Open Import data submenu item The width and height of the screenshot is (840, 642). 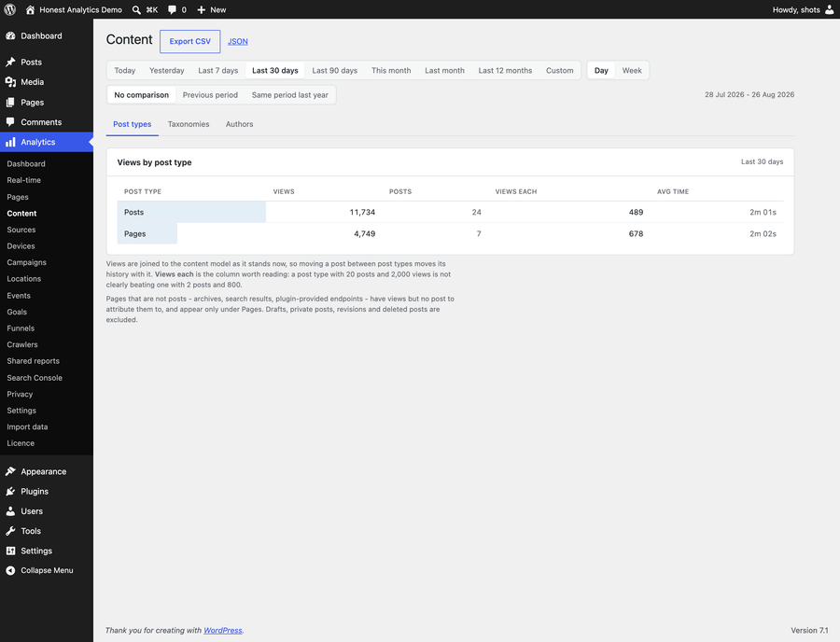27,426
